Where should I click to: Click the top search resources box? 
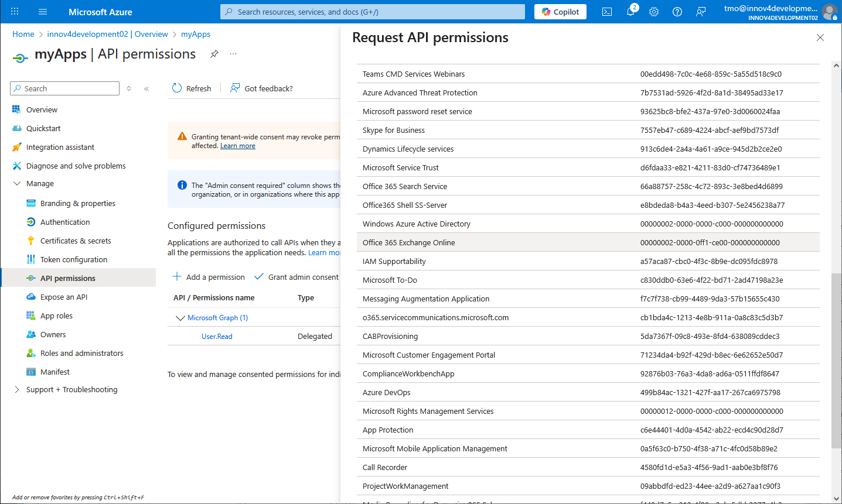click(373, 12)
